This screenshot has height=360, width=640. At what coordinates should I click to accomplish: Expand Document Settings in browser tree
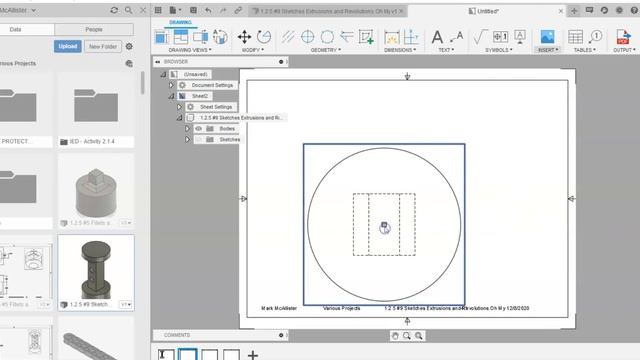coord(171,85)
